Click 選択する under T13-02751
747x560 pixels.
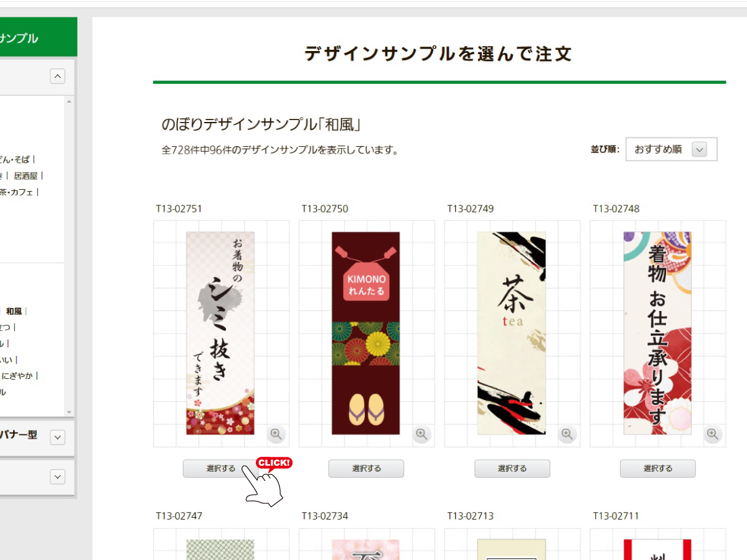click(x=221, y=469)
